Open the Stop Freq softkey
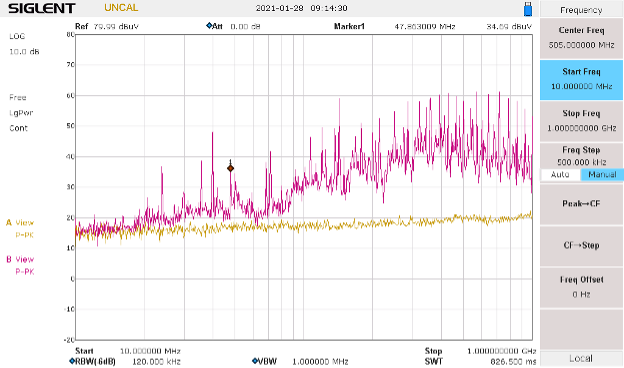 point(581,121)
